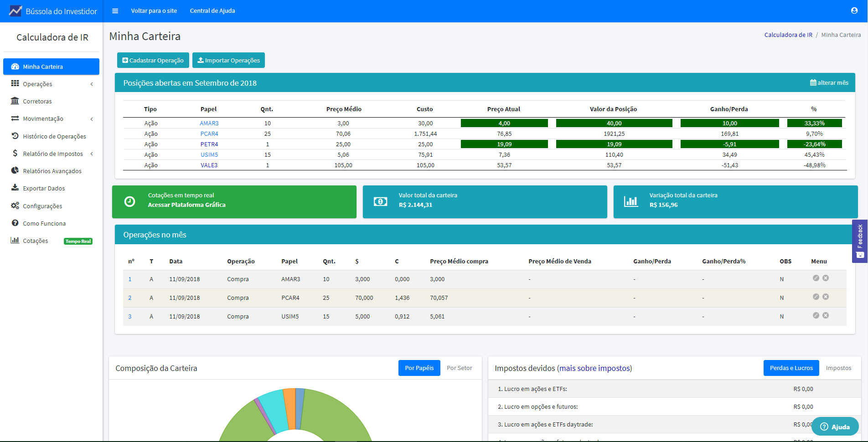Click the Movimentação exchange arrows icon

coord(15,118)
